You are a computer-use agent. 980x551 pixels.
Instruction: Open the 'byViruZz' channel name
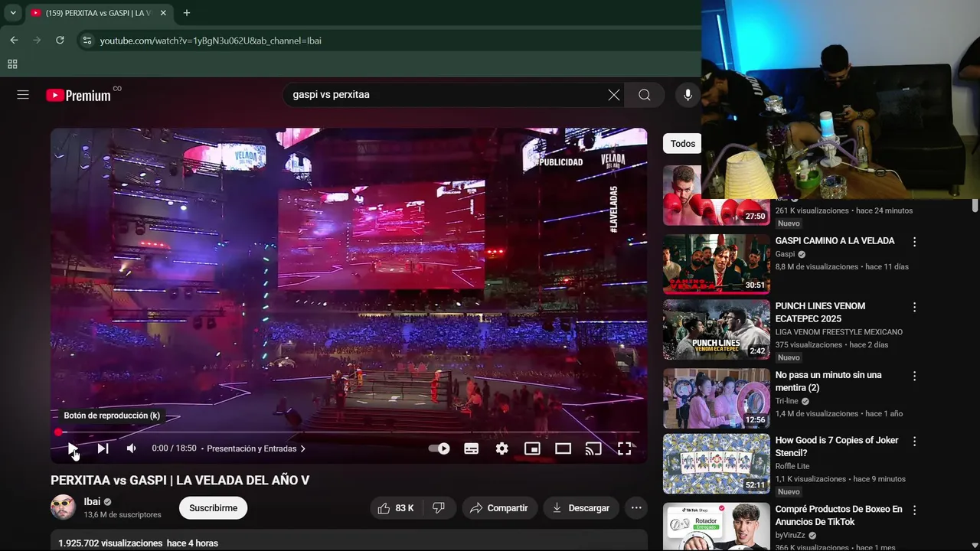click(790, 536)
